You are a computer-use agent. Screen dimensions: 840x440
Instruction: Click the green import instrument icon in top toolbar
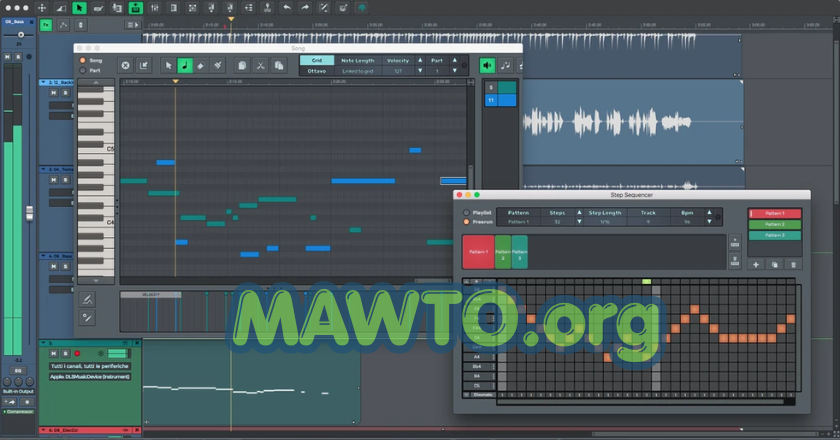point(136,8)
